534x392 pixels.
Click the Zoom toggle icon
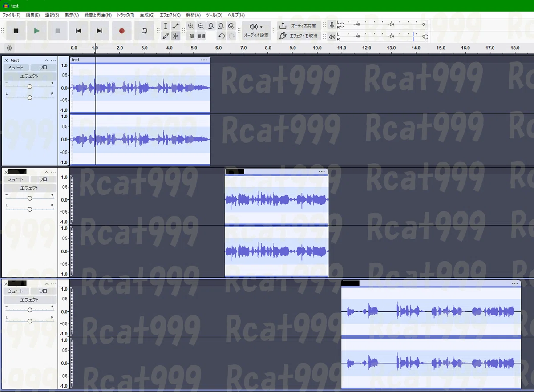pos(231,26)
